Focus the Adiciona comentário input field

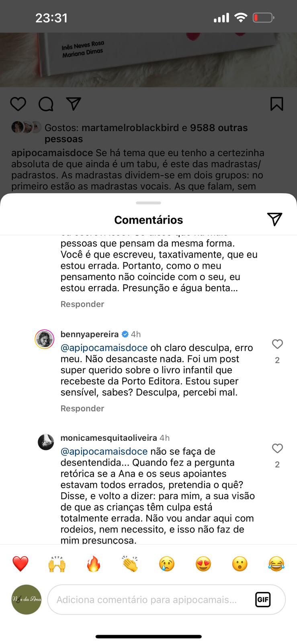(x=149, y=600)
